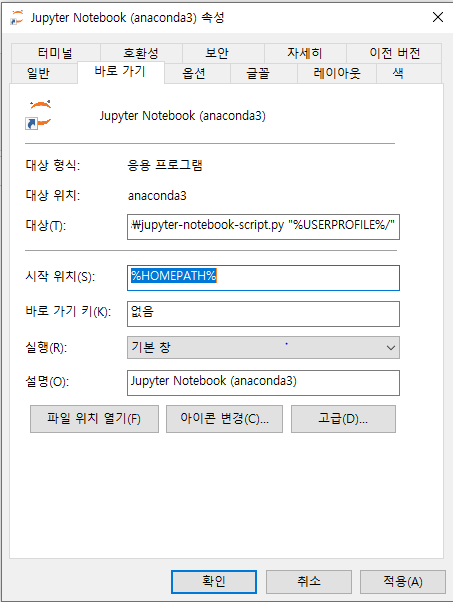Click the 실행(R): label
This screenshot has width=453, height=602.
46,347
